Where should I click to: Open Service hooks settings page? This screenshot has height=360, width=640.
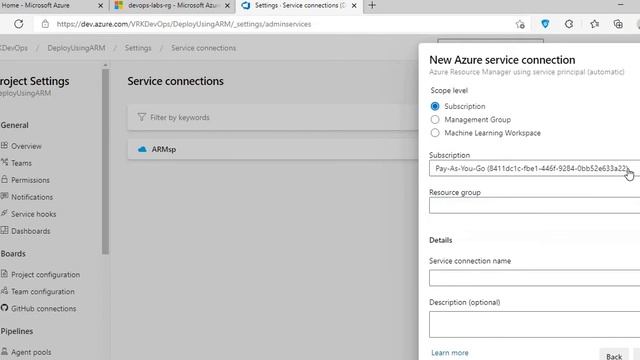coord(33,214)
